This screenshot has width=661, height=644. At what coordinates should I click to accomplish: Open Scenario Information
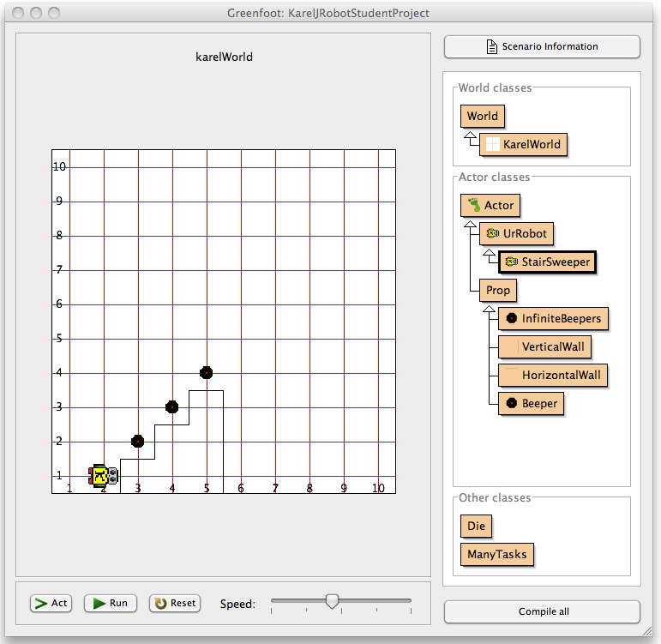[542, 46]
